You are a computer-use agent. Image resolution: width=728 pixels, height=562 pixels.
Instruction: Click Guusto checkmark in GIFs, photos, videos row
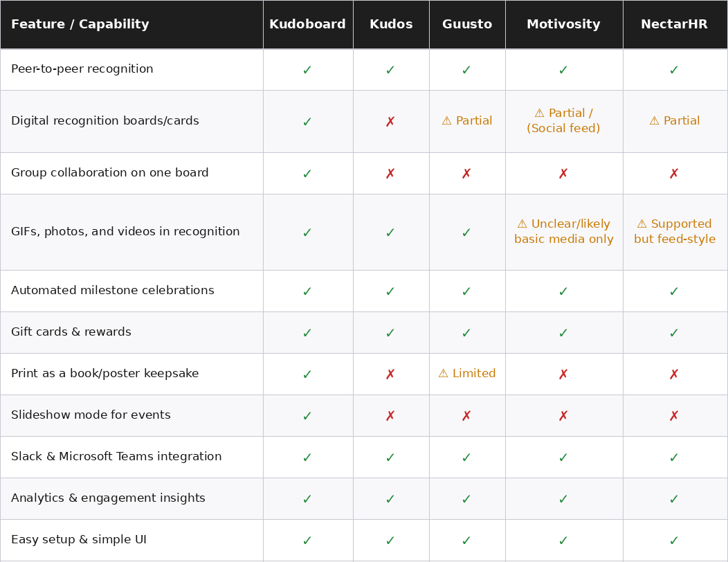466,233
